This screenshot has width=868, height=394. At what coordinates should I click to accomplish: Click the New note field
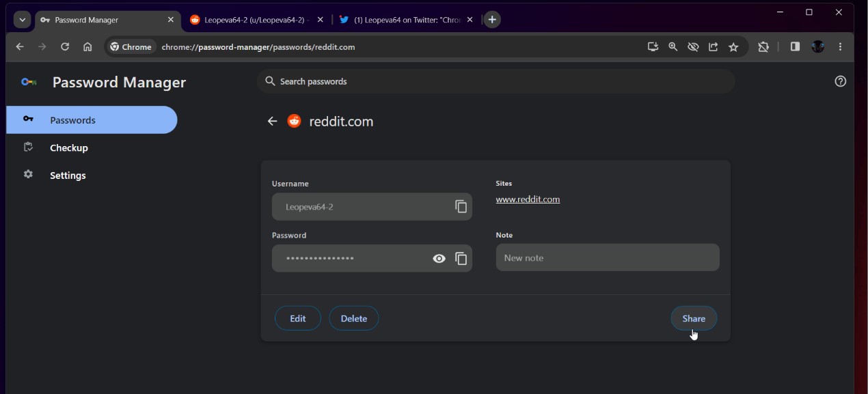(x=608, y=257)
